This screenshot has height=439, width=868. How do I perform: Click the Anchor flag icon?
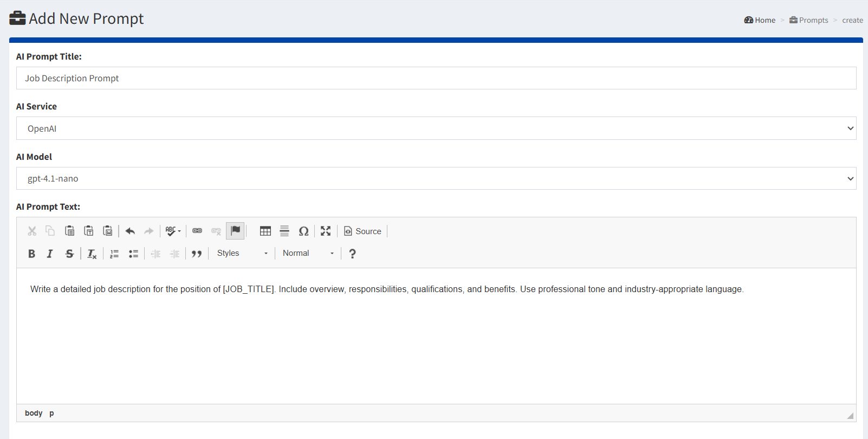point(235,231)
